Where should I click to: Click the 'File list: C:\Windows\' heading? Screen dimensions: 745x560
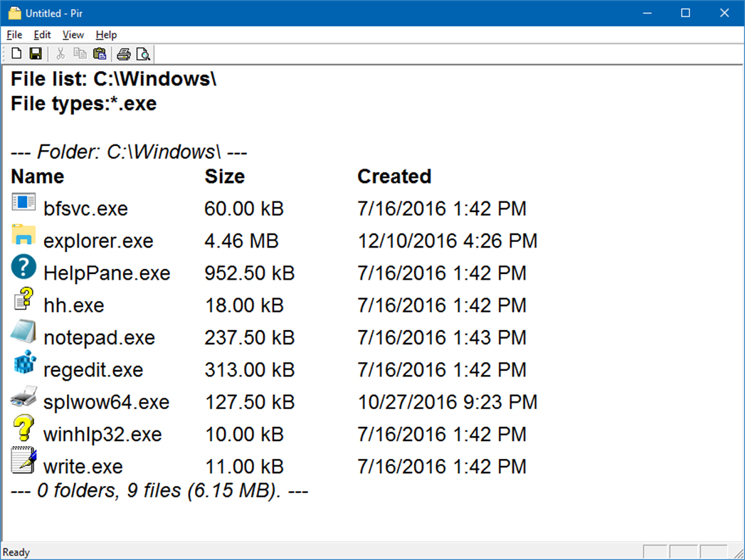point(114,79)
